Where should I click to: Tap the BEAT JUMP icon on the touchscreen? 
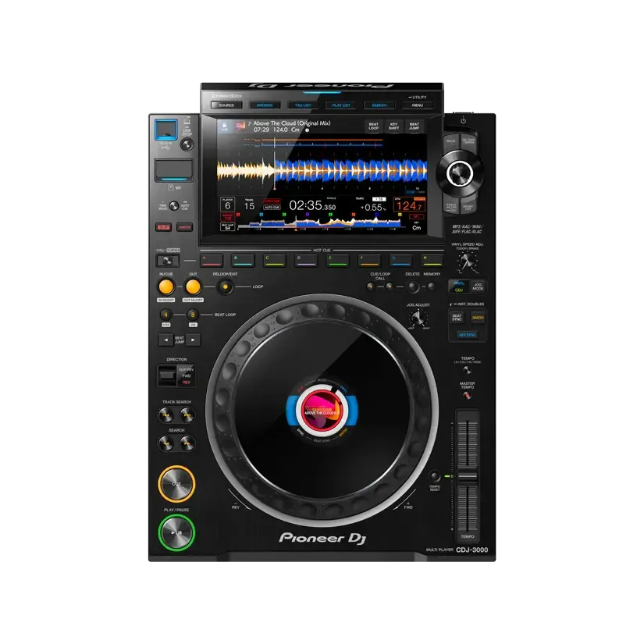(415, 127)
